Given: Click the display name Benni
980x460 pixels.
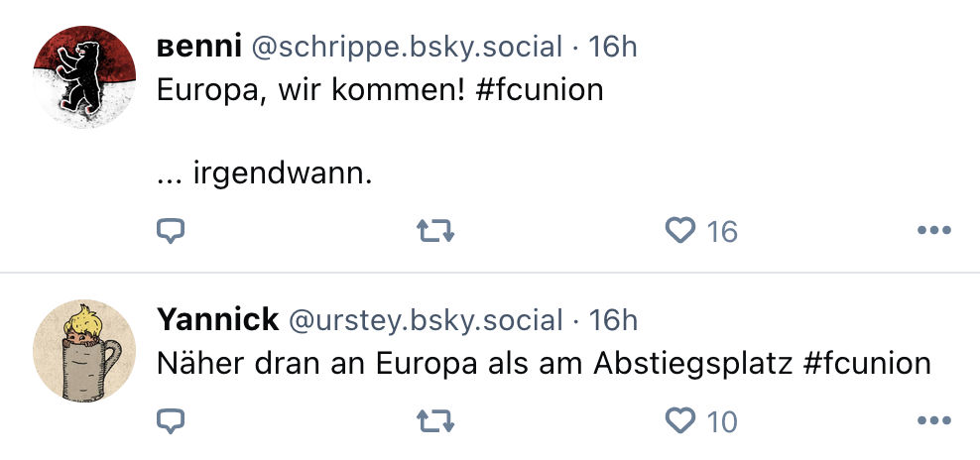Looking at the screenshot, I should pos(197,47).
